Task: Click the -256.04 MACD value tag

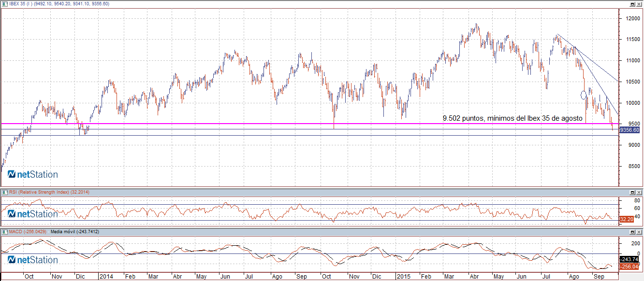Action: tap(629, 266)
